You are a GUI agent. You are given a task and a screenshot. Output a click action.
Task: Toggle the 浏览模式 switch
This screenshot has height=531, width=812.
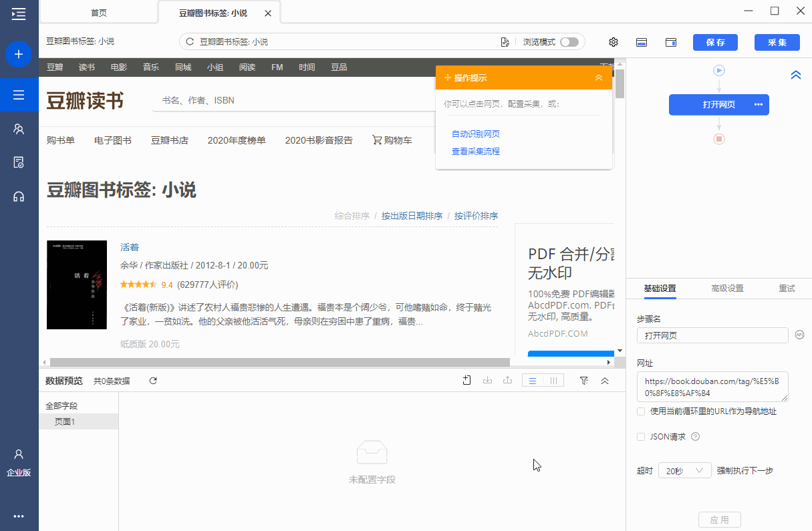click(x=569, y=42)
